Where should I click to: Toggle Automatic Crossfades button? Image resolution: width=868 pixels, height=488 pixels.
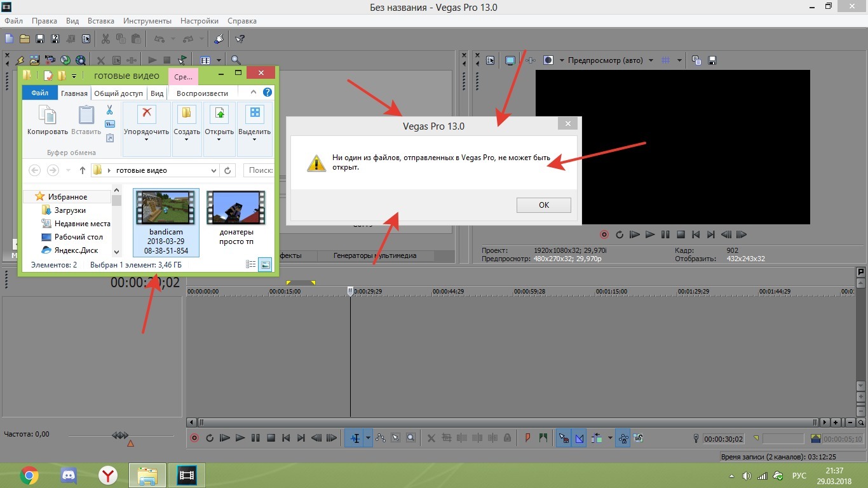[x=579, y=438]
